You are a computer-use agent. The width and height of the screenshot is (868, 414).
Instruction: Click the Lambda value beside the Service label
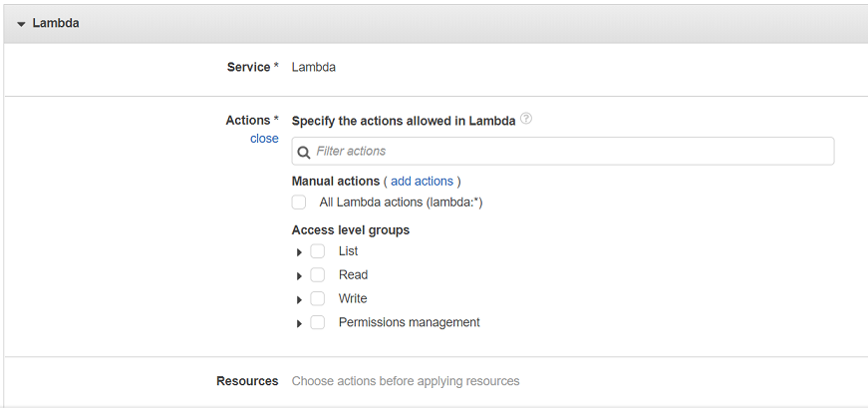point(314,67)
